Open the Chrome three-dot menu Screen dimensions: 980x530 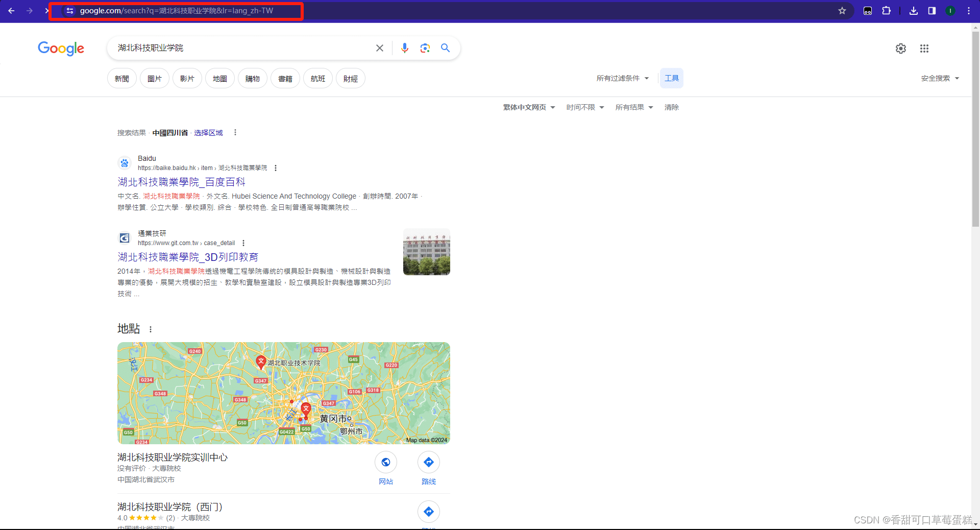[969, 11]
